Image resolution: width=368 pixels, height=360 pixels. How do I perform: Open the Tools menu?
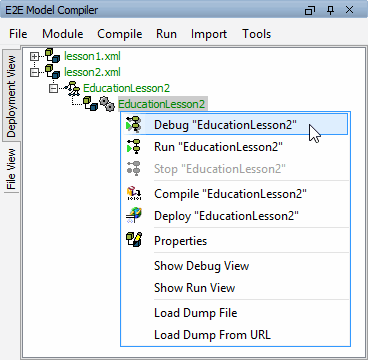coord(256,34)
